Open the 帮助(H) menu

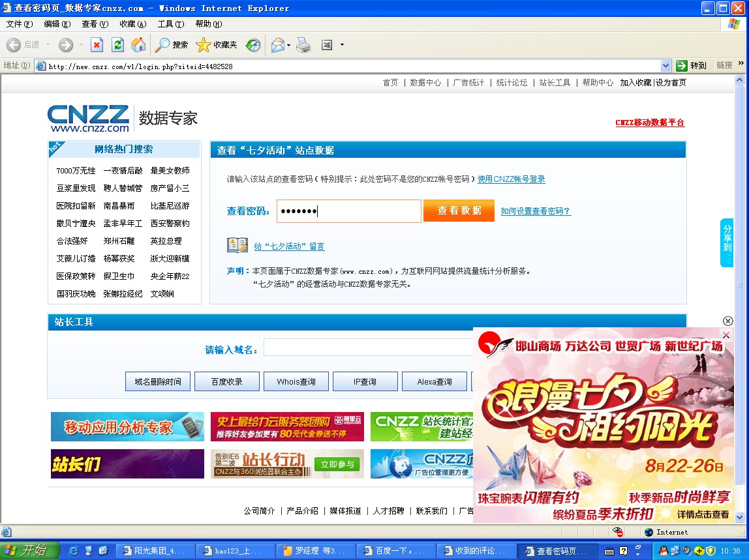point(209,24)
